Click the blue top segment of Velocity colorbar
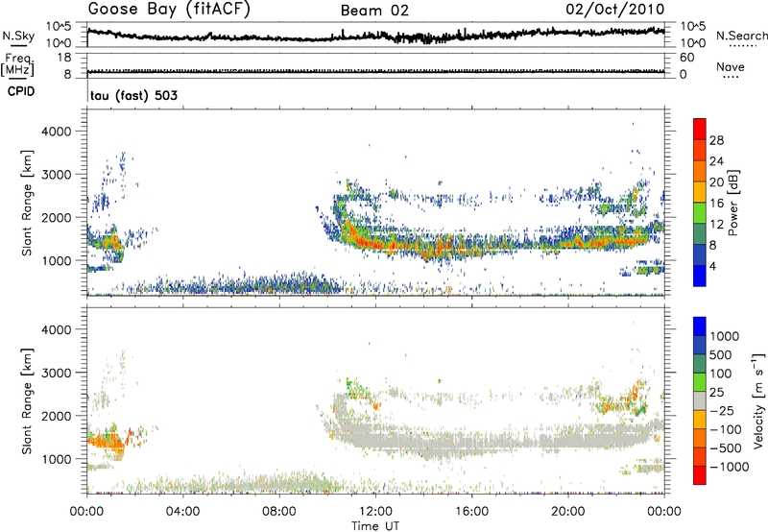Image resolution: width=768 pixels, height=532 pixels. click(x=700, y=326)
